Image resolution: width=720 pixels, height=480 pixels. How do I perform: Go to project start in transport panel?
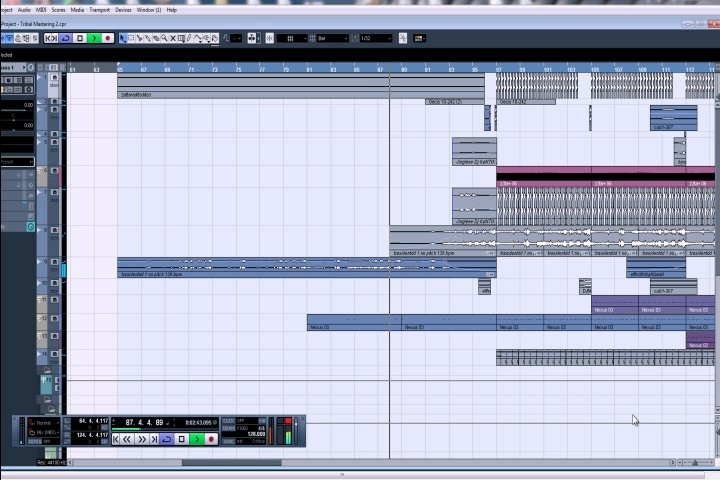[x=116, y=440]
